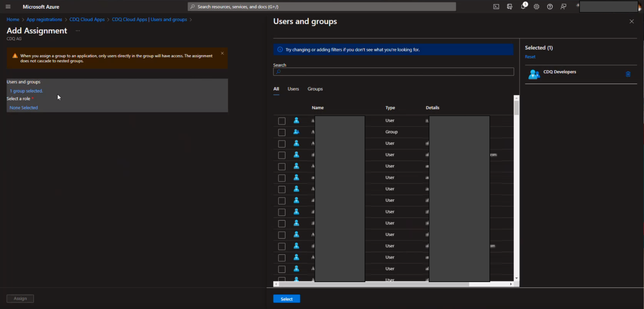Screen dimensions: 644x309
Task: Click the user icon in the seventh list row
Action: 296,189
